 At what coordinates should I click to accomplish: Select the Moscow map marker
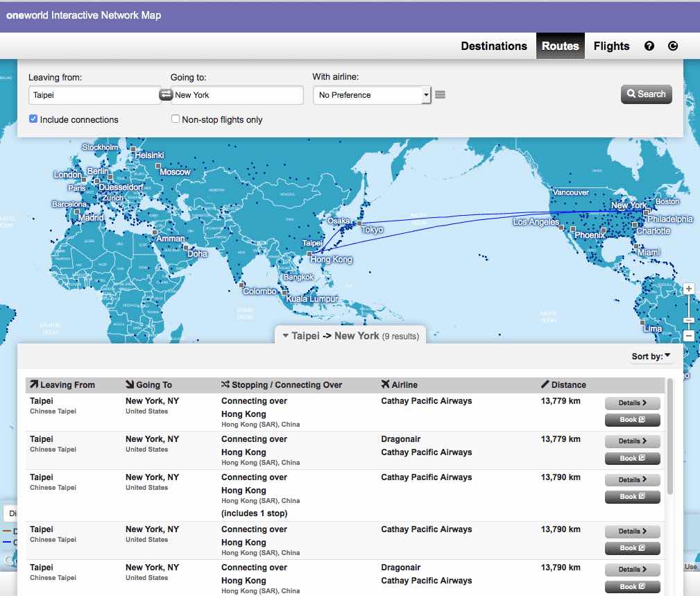(x=158, y=166)
